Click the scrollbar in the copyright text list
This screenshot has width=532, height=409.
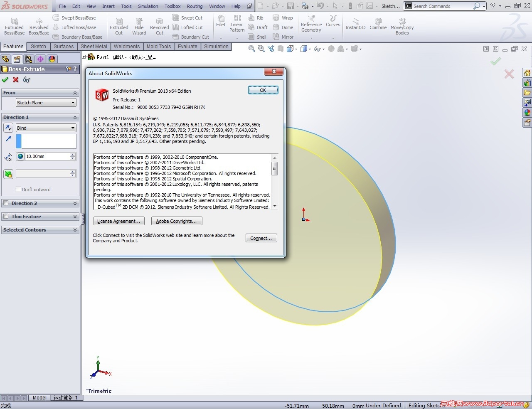[x=275, y=182]
